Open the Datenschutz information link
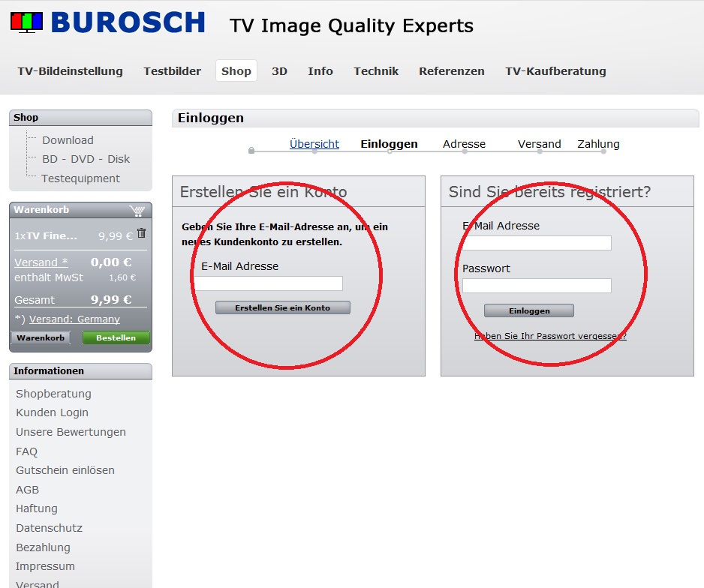 tap(49, 528)
